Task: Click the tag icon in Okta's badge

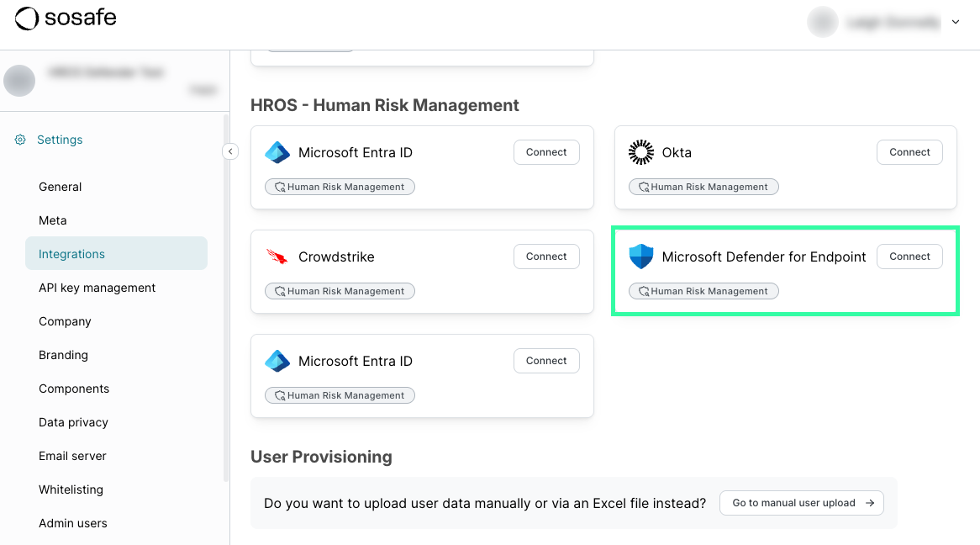Action: tap(644, 187)
